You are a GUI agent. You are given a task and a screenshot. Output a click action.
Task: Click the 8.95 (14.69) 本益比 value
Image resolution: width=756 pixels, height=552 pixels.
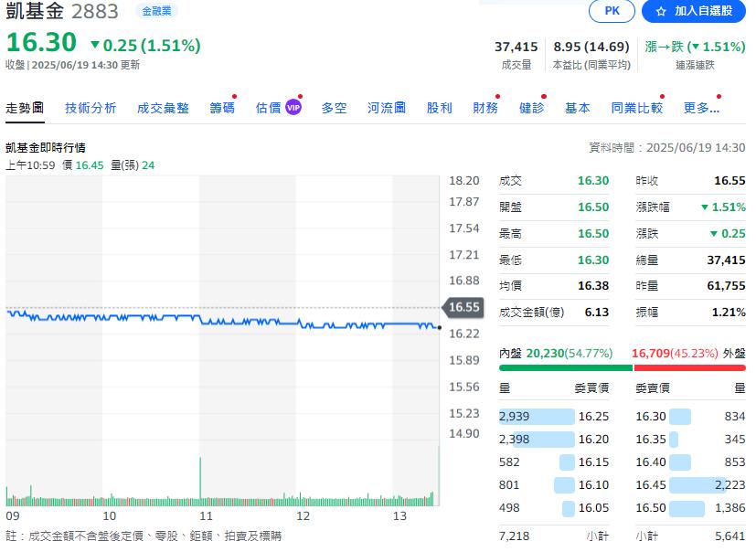[x=591, y=47]
